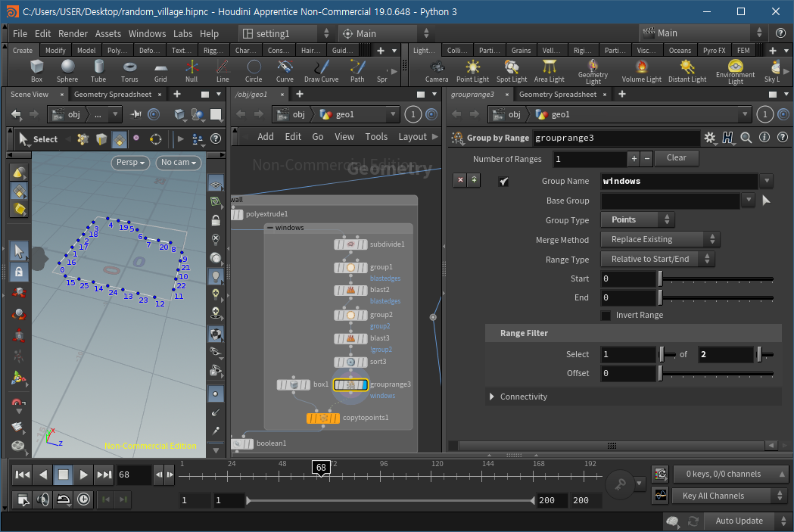Select the Box shelf tool
794x532 pixels.
coord(36,70)
